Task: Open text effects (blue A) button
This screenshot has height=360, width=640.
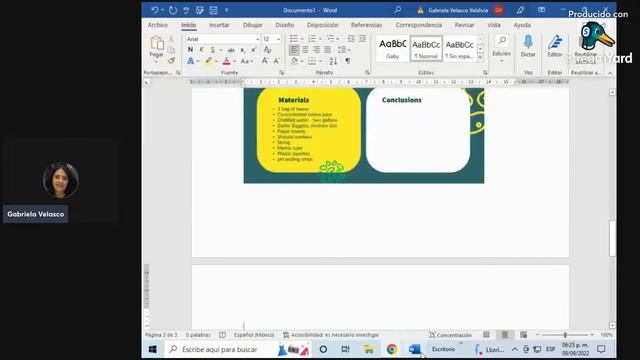Action: point(190,61)
